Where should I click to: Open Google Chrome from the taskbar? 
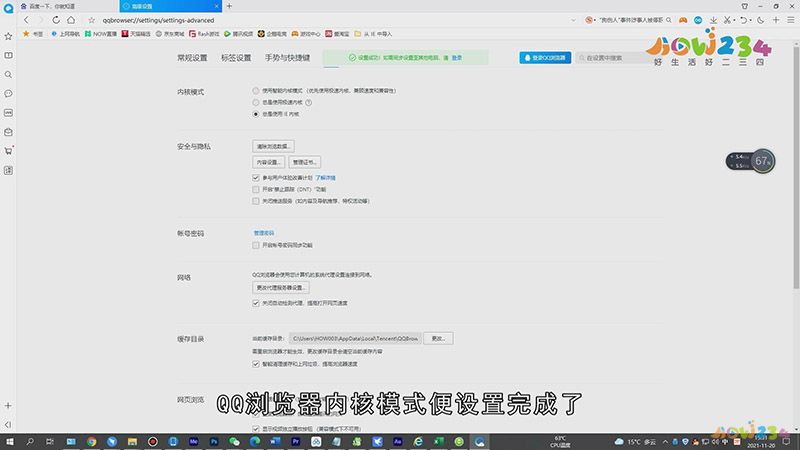point(91,442)
